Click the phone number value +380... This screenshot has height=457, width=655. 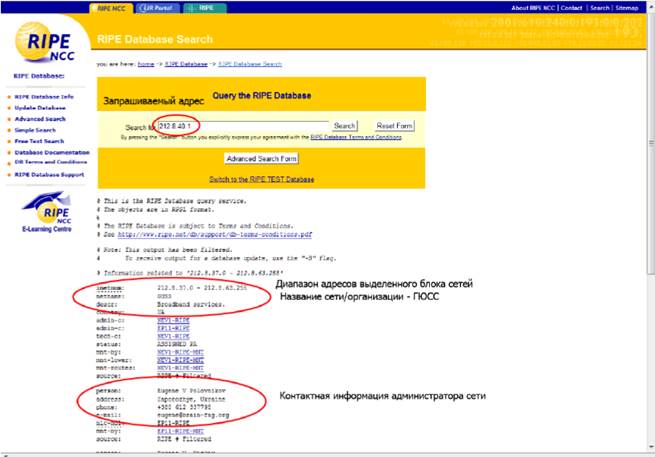click(x=184, y=407)
